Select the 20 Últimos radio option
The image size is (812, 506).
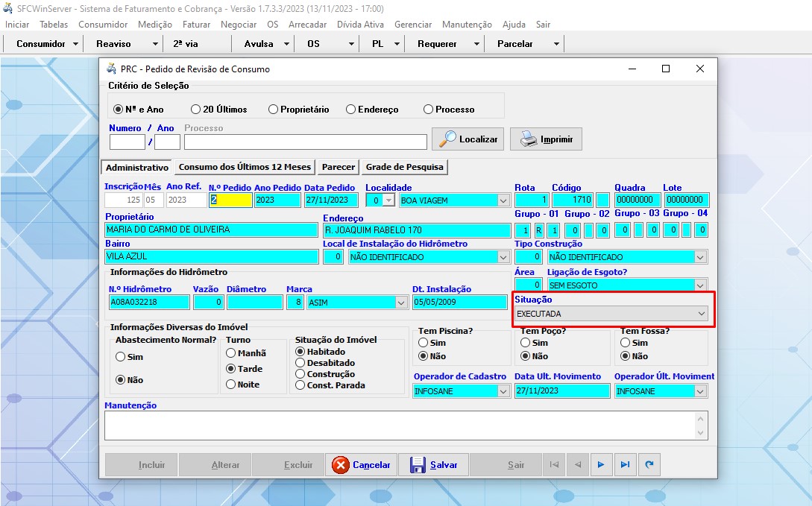tap(196, 110)
